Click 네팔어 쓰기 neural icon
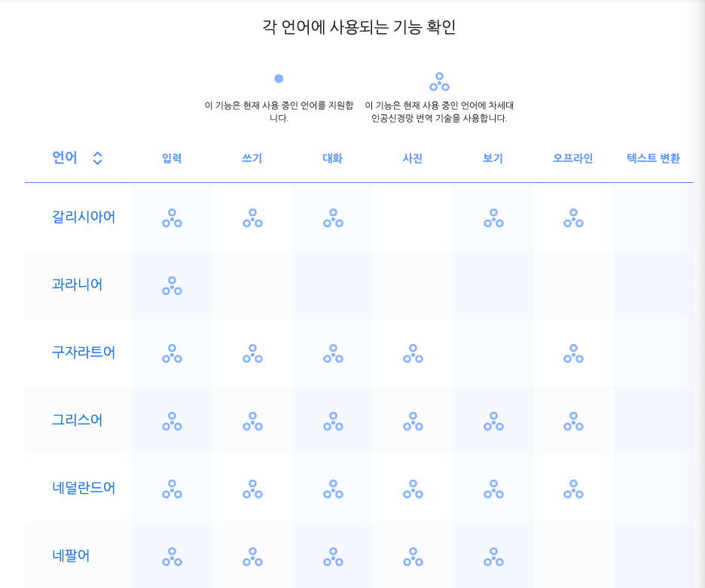 click(252, 557)
